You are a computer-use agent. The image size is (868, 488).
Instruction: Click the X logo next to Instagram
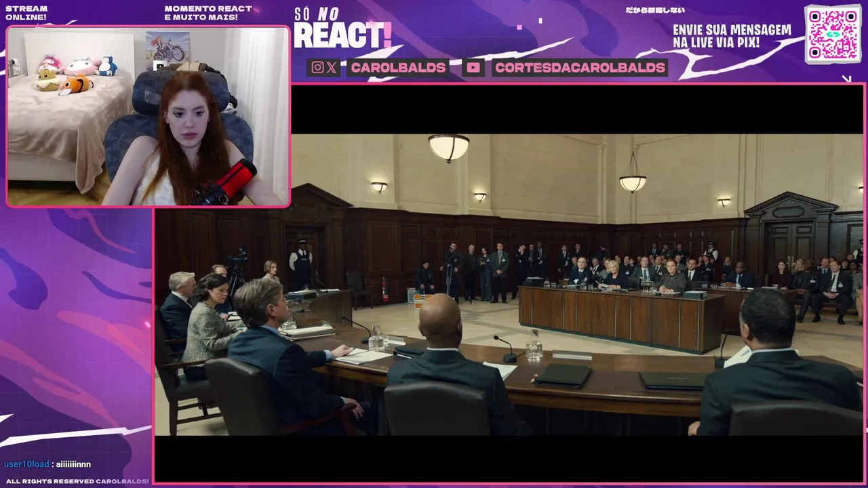point(331,67)
